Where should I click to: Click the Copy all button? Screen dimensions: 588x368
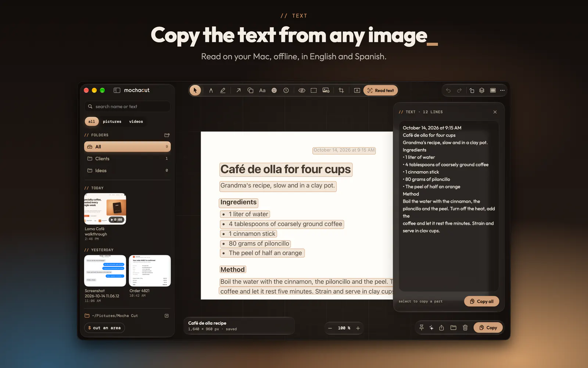482,301
